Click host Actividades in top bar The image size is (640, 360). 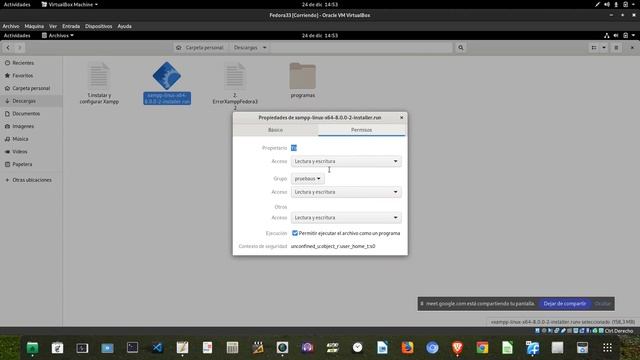17,4
